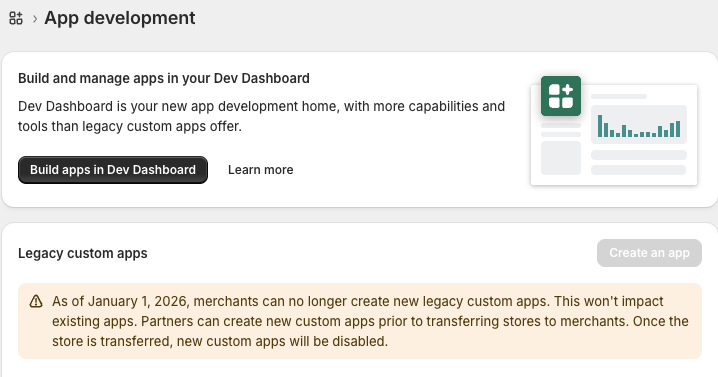Viewport: 718px width, 377px height.
Task: Click the Legacy custom apps heading
Action: pos(83,253)
